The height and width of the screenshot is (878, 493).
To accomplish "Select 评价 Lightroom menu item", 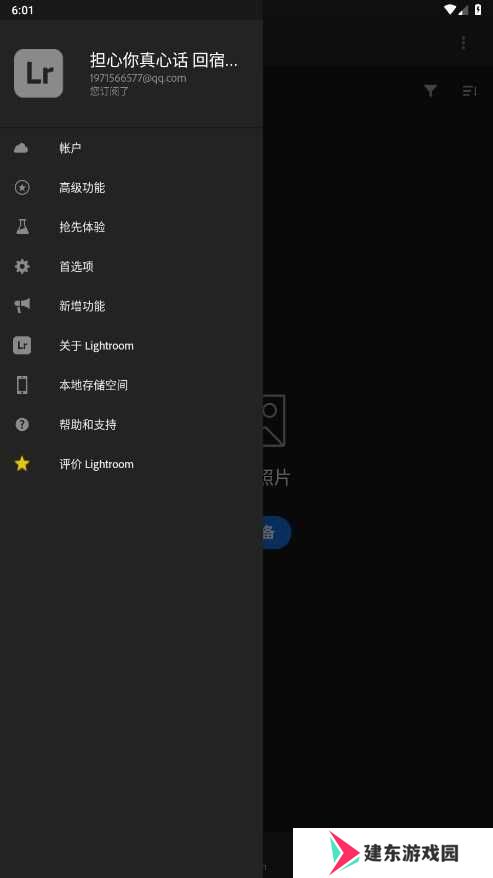I will [131, 464].
